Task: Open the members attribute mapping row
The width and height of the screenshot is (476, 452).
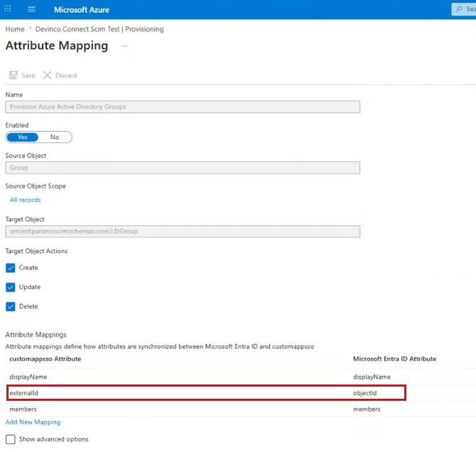Action: (x=241, y=409)
